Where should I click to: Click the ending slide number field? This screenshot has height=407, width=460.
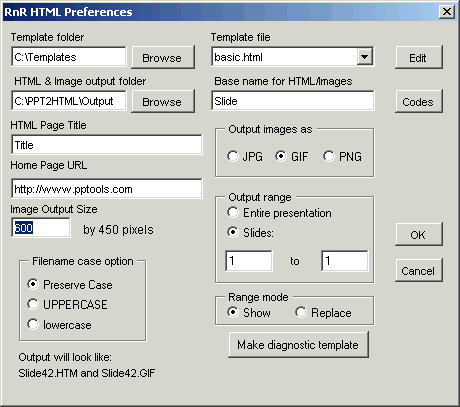point(345,261)
